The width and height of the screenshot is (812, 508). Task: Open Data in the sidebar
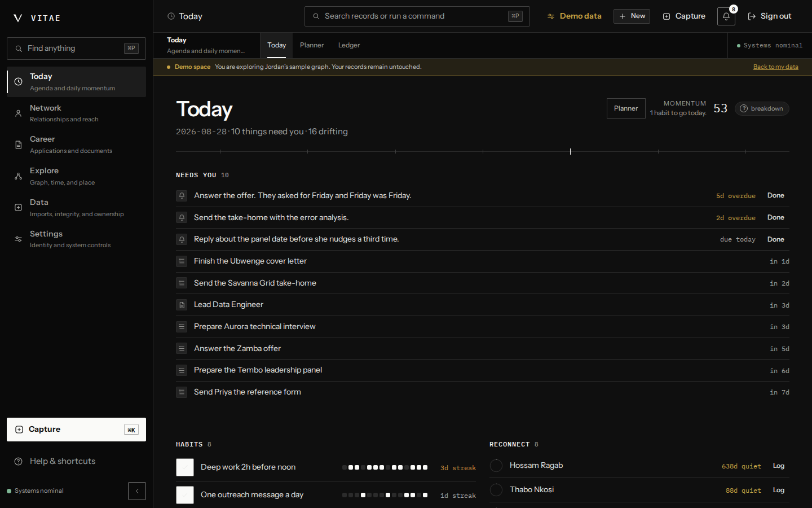coord(76,208)
